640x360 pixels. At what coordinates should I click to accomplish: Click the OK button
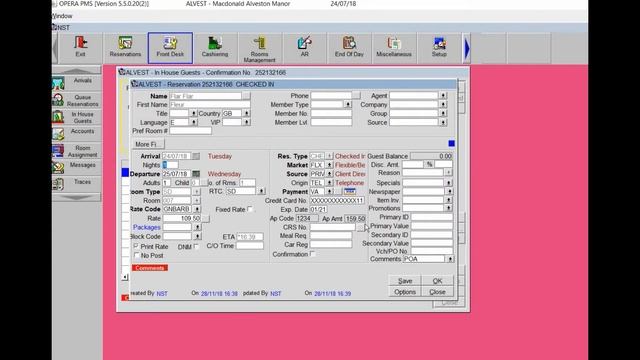click(437, 281)
